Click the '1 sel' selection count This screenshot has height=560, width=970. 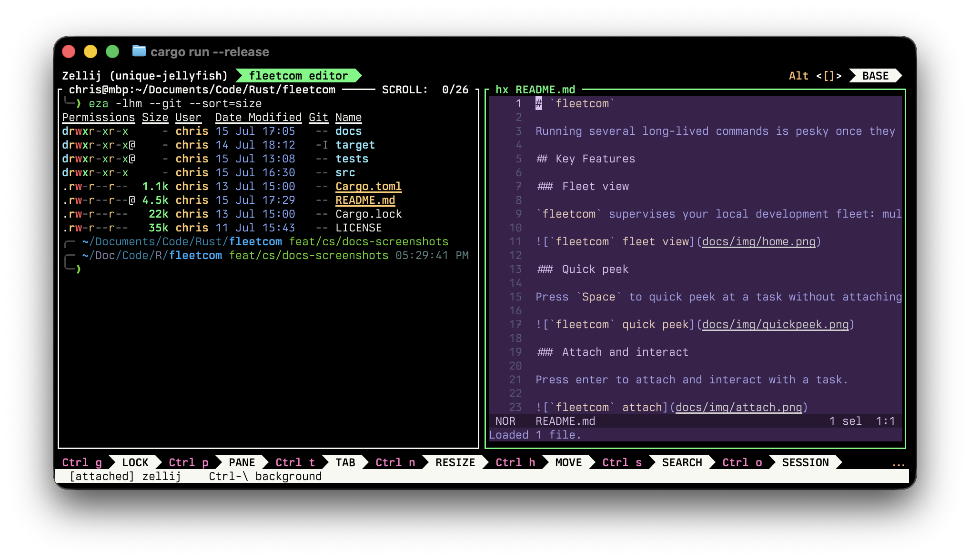click(x=845, y=421)
